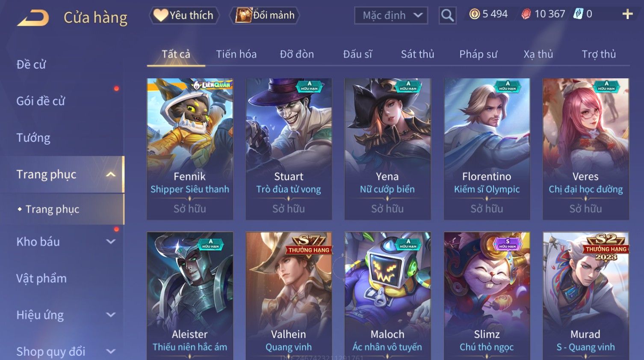Viewport: 644px width, 360px height.
Task: Tap the gold coin balance icon
Action: click(474, 14)
